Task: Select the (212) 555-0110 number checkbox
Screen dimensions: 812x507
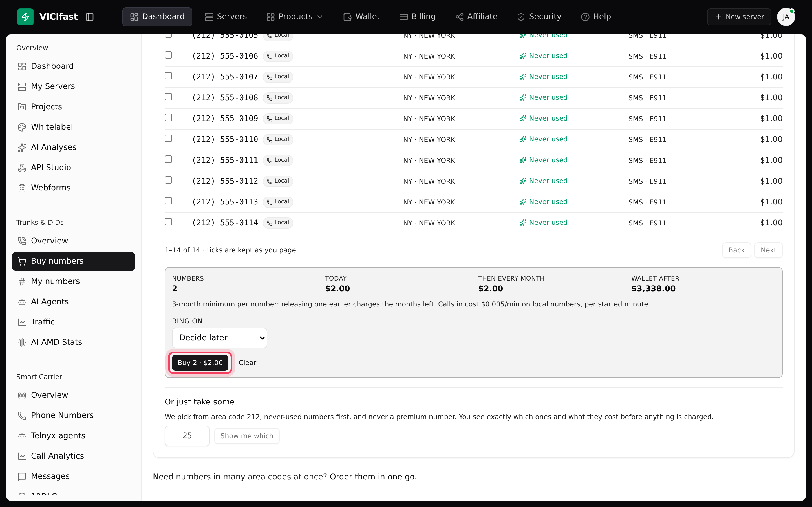Action: tap(168, 138)
